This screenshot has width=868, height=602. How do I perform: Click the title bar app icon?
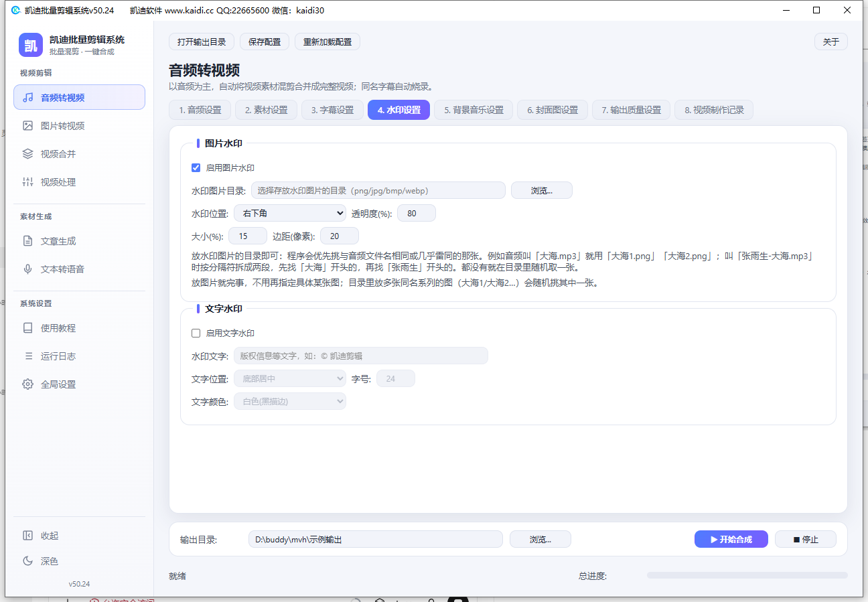point(16,10)
